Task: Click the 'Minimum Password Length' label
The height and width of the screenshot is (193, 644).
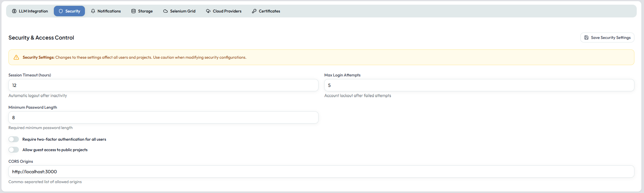Action: click(33, 107)
